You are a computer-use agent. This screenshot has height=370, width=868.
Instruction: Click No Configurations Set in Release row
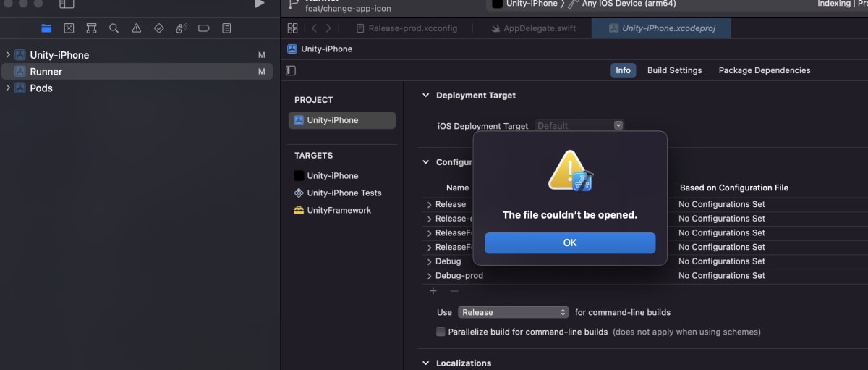coord(721,204)
